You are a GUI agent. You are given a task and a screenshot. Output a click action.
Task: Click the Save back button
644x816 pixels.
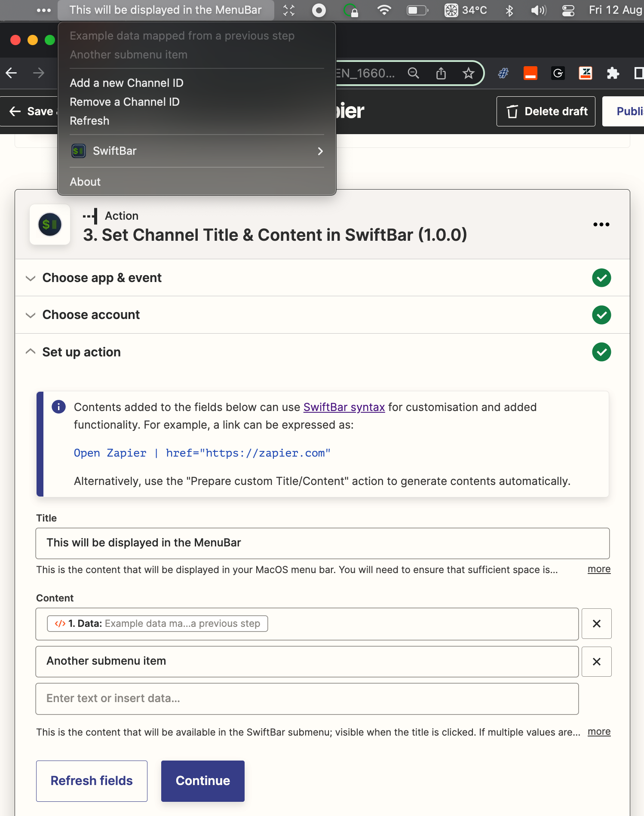(x=29, y=111)
